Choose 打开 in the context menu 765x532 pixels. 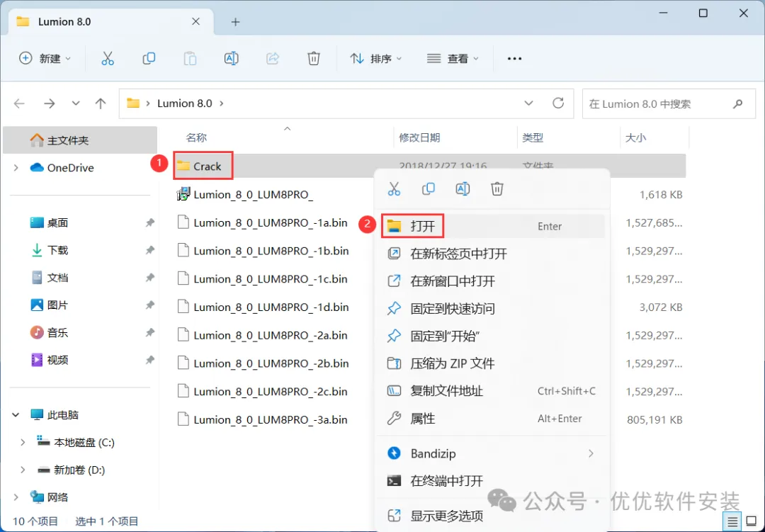pyautogui.click(x=492, y=226)
